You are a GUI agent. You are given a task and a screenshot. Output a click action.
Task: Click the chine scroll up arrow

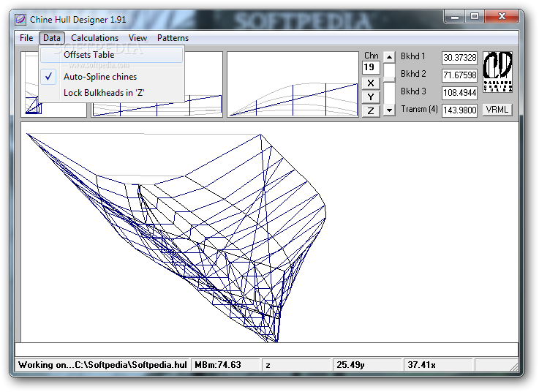pos(389,57)
